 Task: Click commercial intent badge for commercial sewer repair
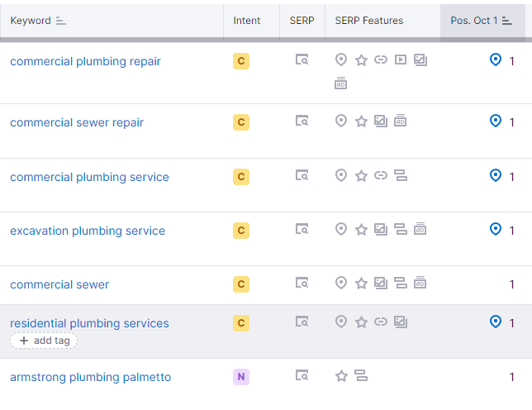pyautogui.click(x=241, y=122)
